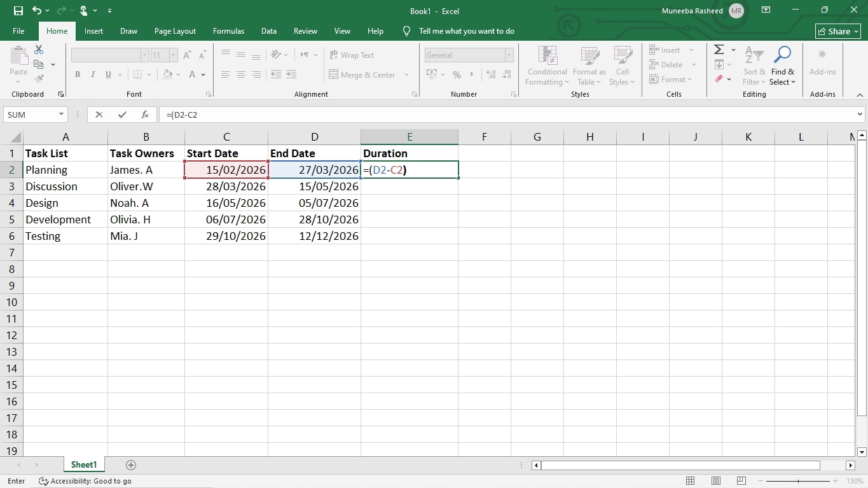The image size is (868, 488).
Task: Click the Insert Function fx icon
Action: tap(145, 115)
